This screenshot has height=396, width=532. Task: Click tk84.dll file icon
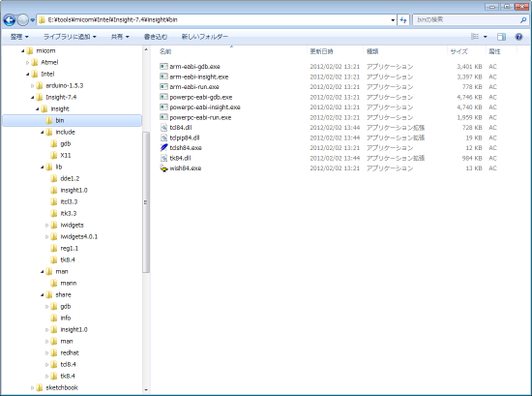point(163,158)
